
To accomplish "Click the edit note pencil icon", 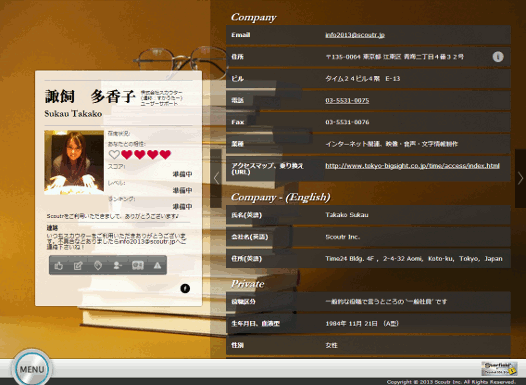I will pos(78,266).
